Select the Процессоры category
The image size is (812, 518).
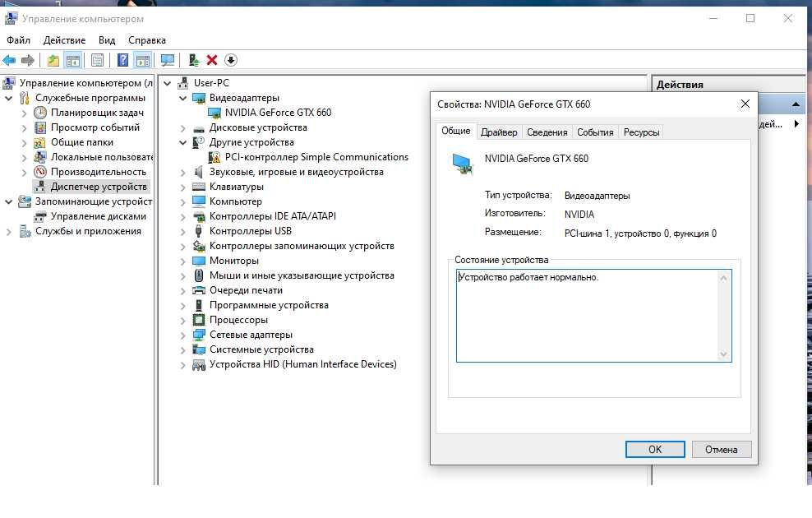[238, 320]
